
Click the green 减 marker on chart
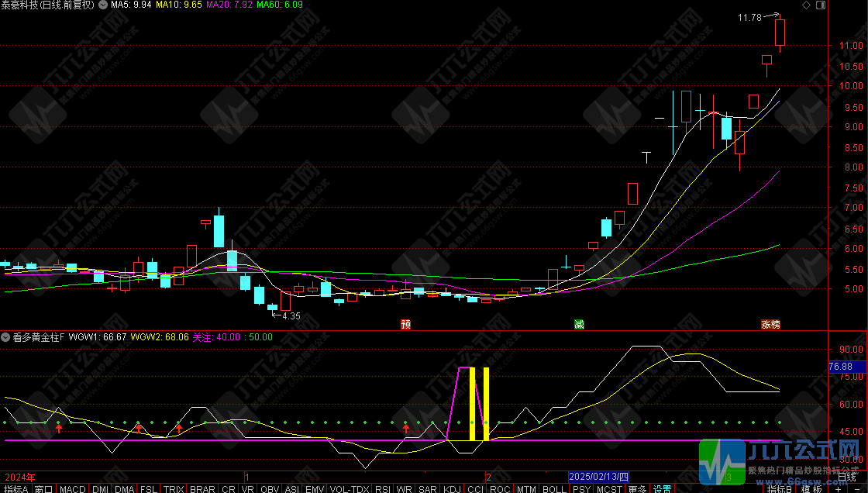pos(579,324)
